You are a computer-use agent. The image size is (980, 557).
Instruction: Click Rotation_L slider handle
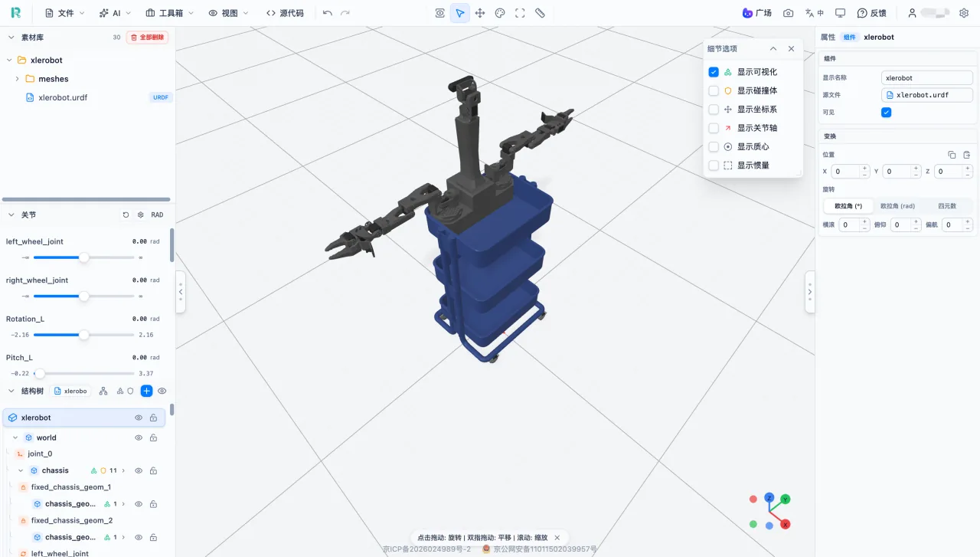point(84,335)
